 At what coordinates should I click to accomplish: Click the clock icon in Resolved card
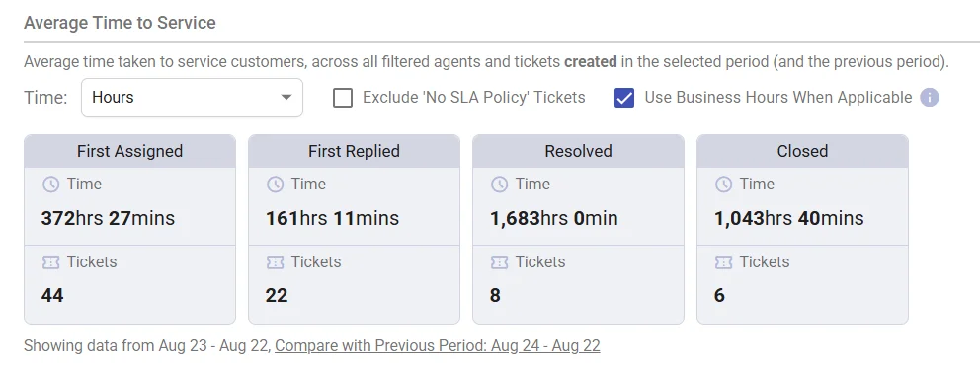pyautogui.click(x=499, y=185)
